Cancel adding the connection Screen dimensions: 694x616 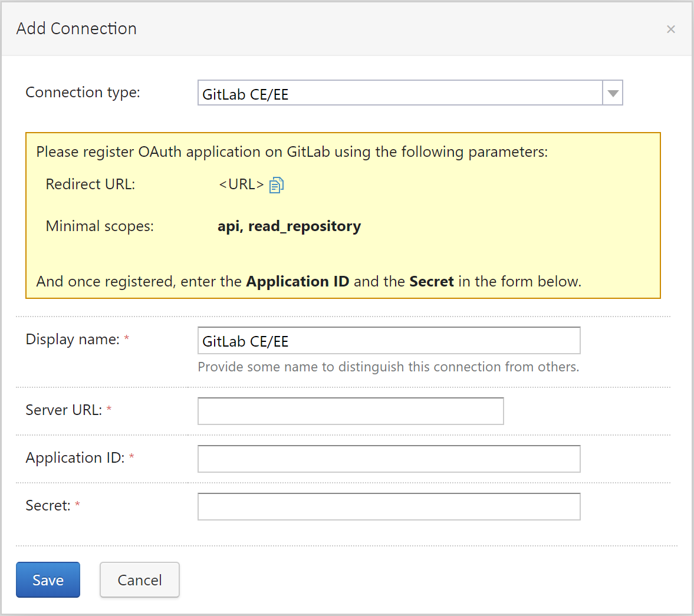[140, 580]
